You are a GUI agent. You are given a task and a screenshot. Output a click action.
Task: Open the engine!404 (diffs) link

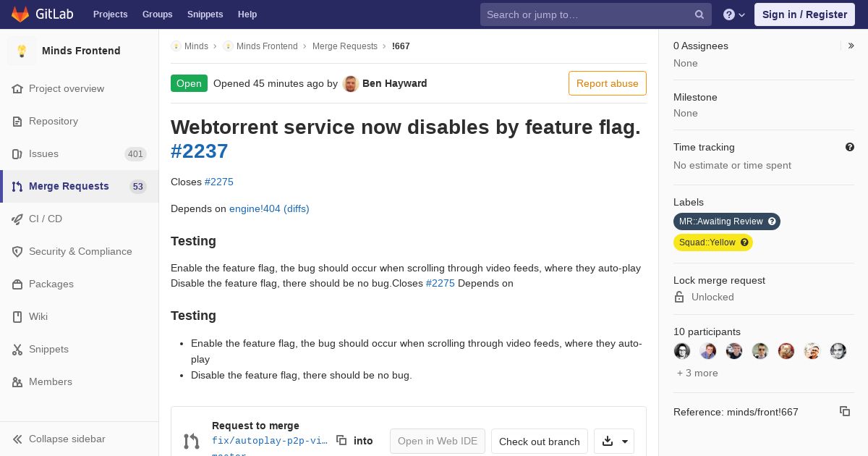269,208
